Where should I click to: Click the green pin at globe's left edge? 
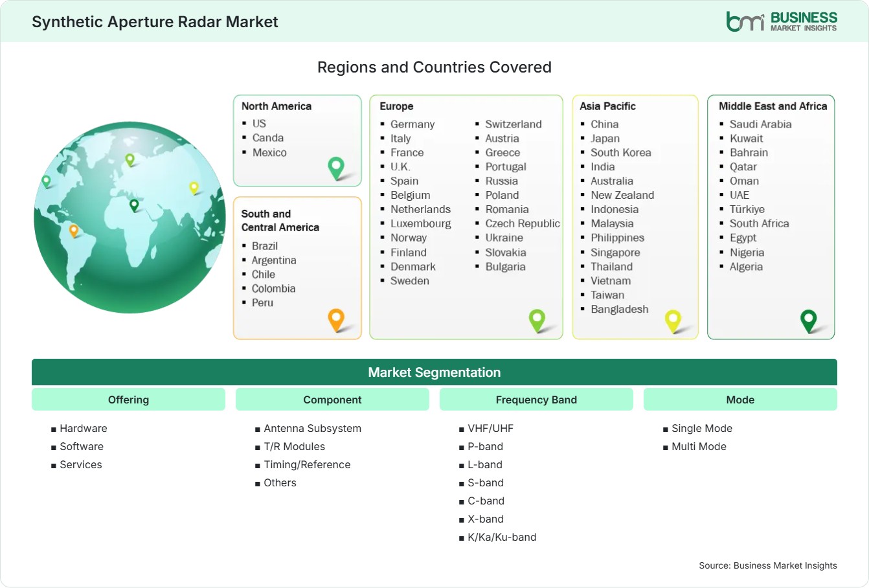click(46, 181)
